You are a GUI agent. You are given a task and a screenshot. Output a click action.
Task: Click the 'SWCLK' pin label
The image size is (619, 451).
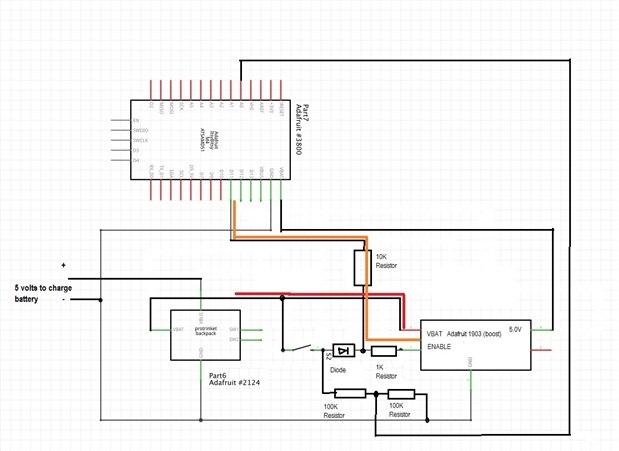coord(141,141)
